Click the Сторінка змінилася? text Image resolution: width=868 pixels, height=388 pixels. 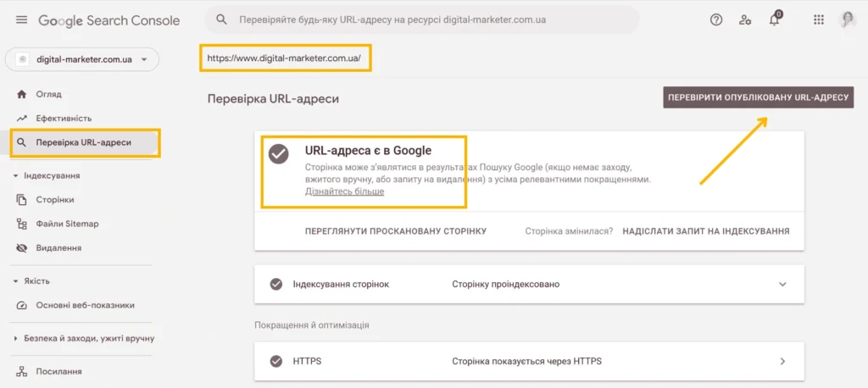coord(569,230)
